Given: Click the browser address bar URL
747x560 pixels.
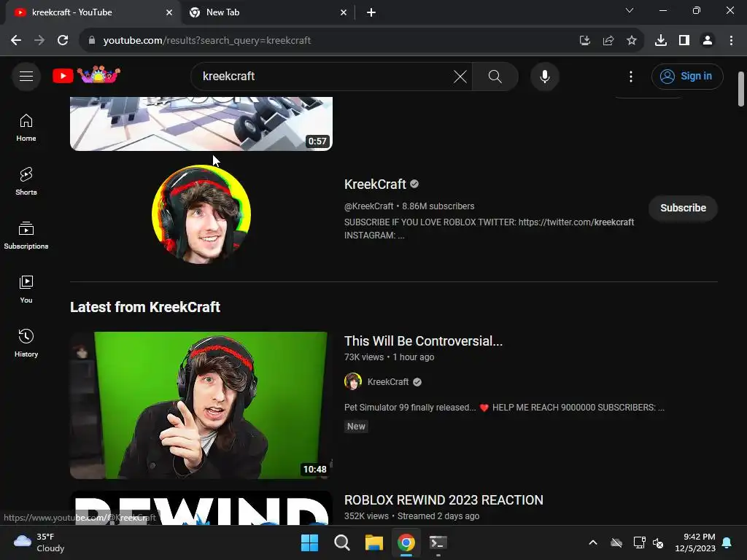Looking at the screenshot, I should click(x=206, y=41).
